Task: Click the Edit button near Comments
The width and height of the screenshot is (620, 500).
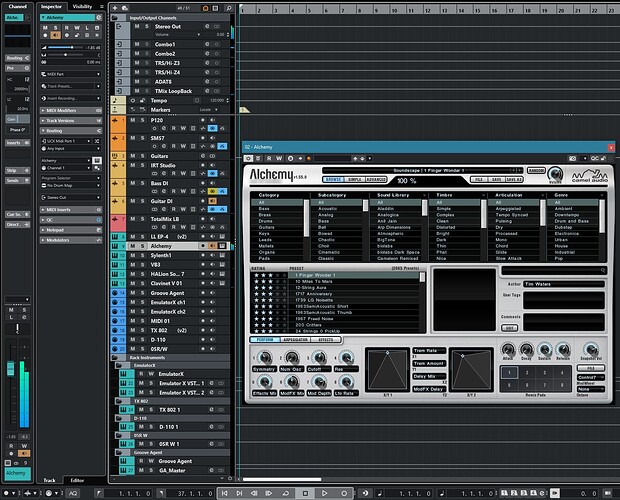Action: click(x=509, y=328)
